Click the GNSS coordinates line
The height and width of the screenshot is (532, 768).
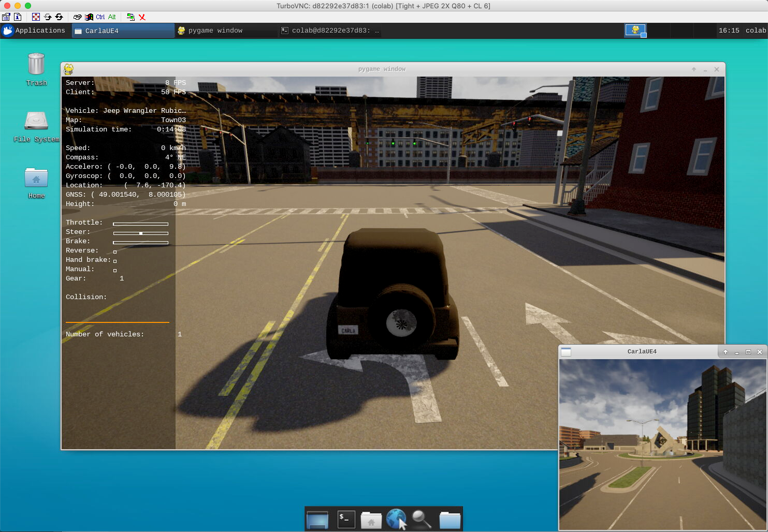(x=126, y=194)
